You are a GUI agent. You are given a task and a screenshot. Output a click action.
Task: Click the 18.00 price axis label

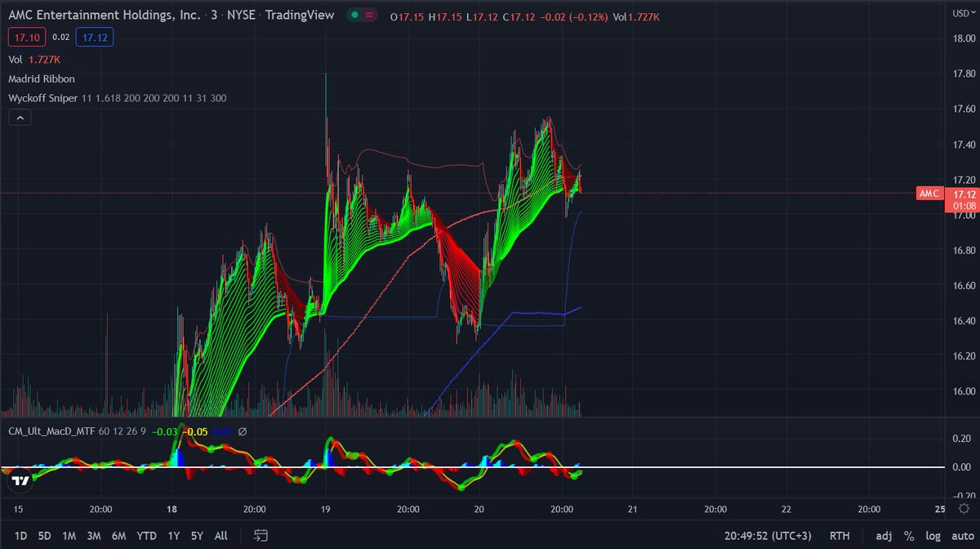tap(965, 38)
